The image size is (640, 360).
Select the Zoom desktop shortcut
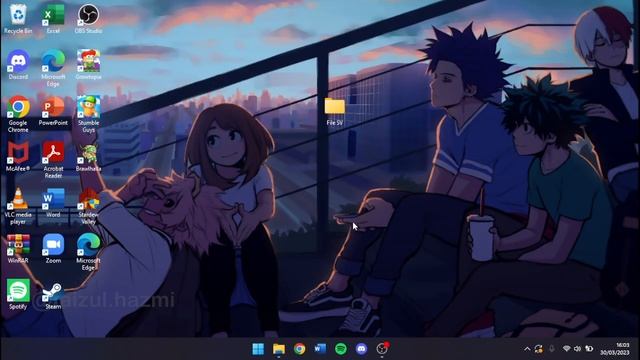pos(53,249)
